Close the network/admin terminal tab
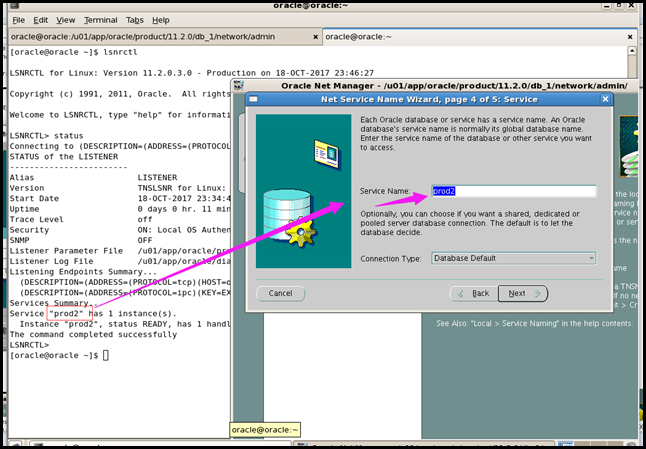The width and height of the screenshot is (646, 449). tap(316, 37)
